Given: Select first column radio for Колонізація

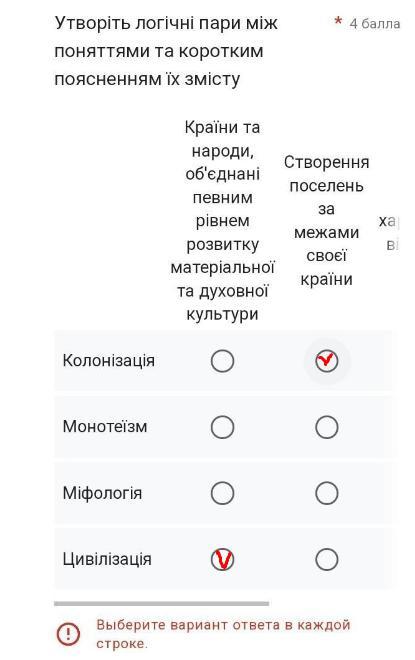Looking at the screenshot, I should [x=222, y=361].
